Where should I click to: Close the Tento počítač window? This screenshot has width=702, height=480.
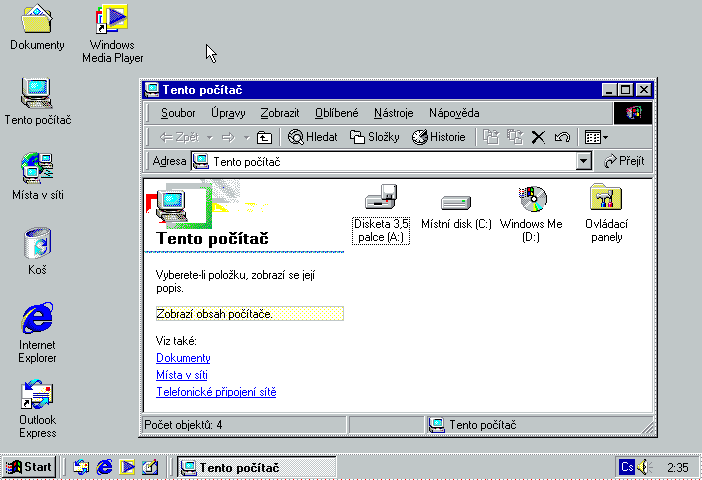(x=643, y=90)
